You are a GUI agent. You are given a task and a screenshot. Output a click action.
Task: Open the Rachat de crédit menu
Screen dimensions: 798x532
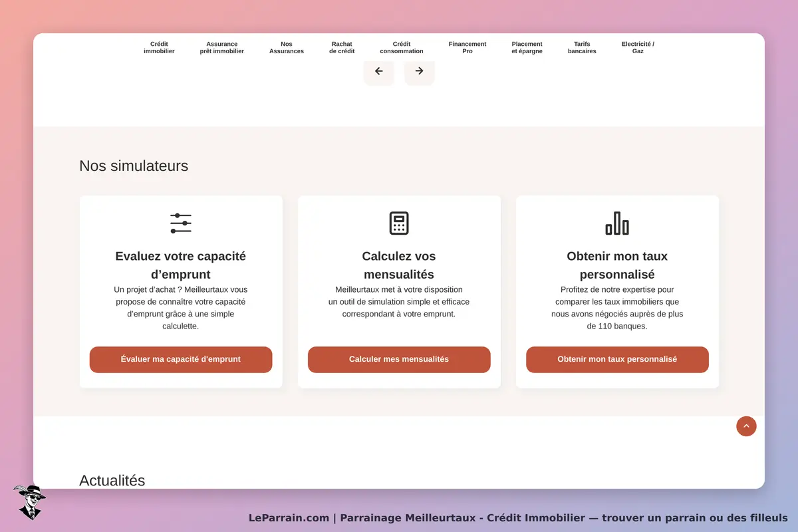pyautogui.click(x=342, y=47)
